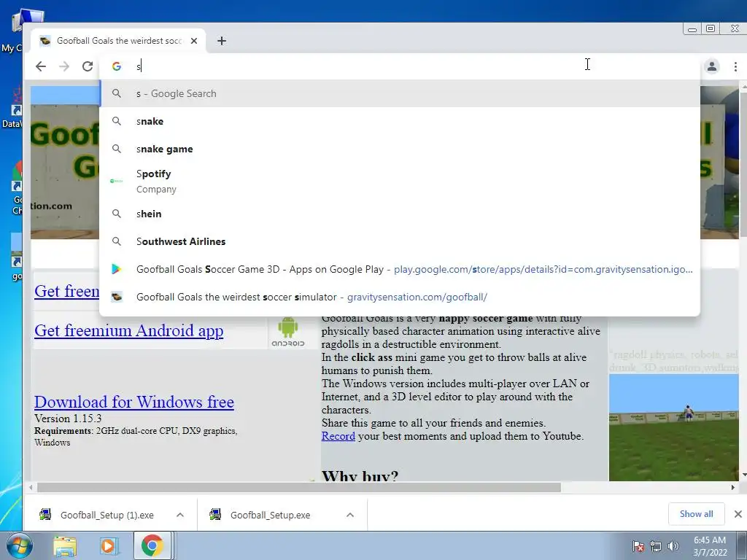Select the Goofball Goals browser tab

click(118, 41)
